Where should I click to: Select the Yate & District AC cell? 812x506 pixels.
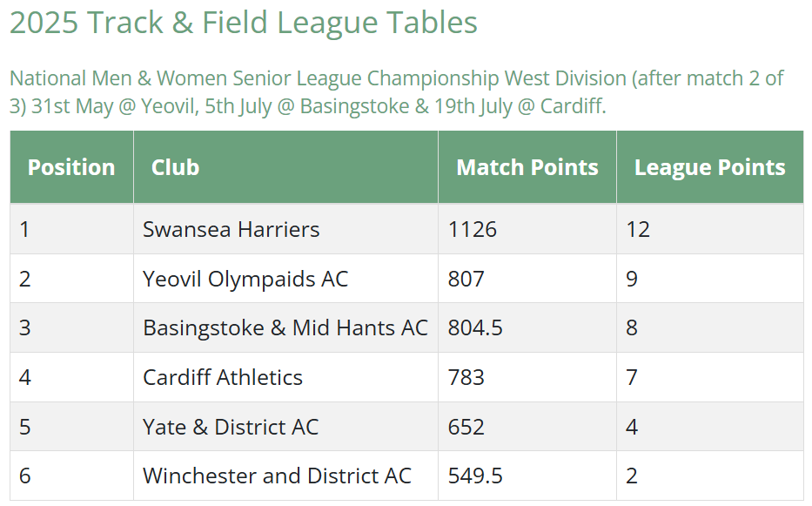[x=285, y=427]
